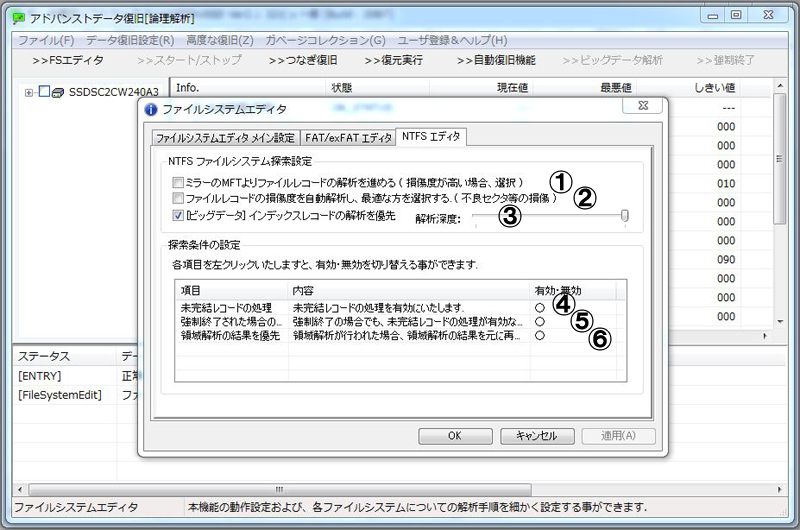Click the キャンセル button
This screenshot has height=530, width=800.
click(537, 436)
